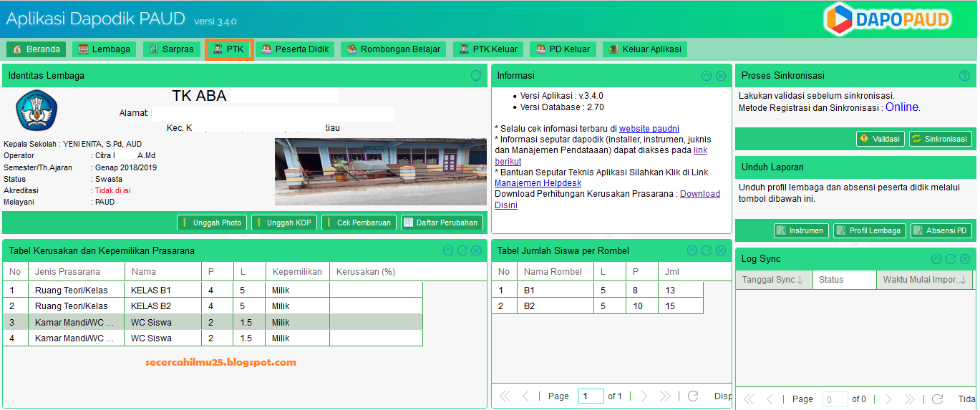Go to previous page in Log Sync pager
The height and width of the screenshot is (410, 980).
pos(770,399)
